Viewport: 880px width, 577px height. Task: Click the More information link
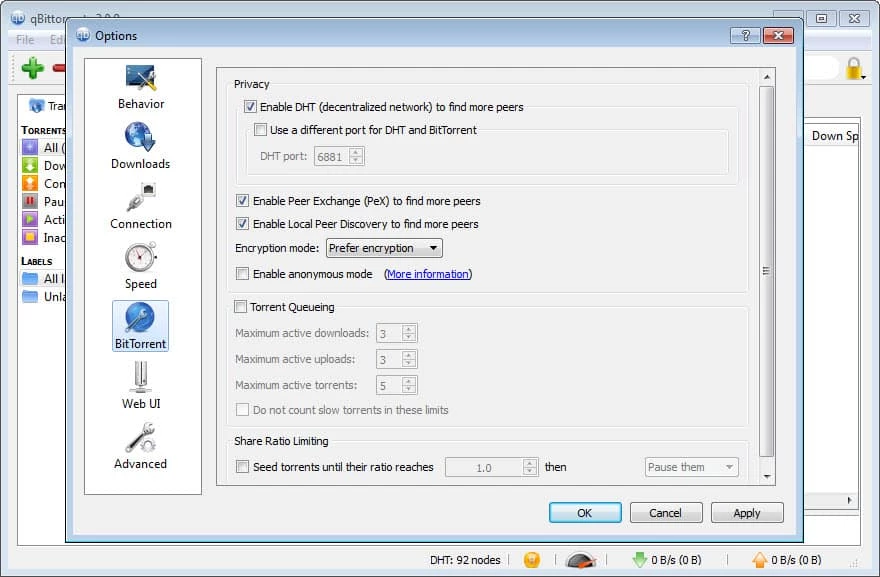pos(427,274)
